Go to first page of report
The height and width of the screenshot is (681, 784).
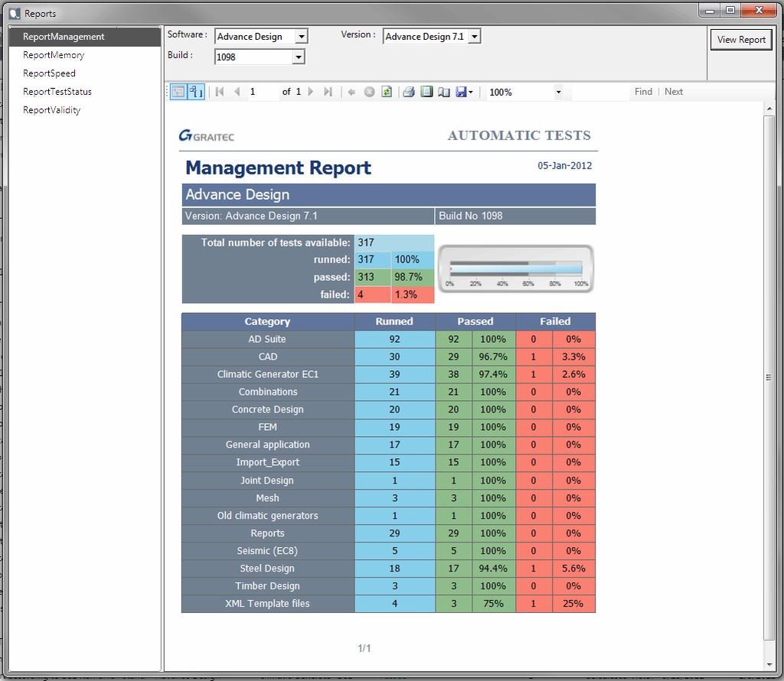220,92
